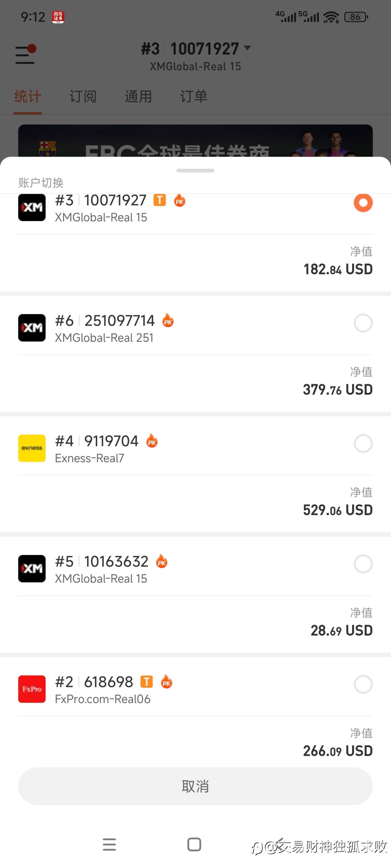Tap the XM logo of account #6 251097714

pos(32,327)
